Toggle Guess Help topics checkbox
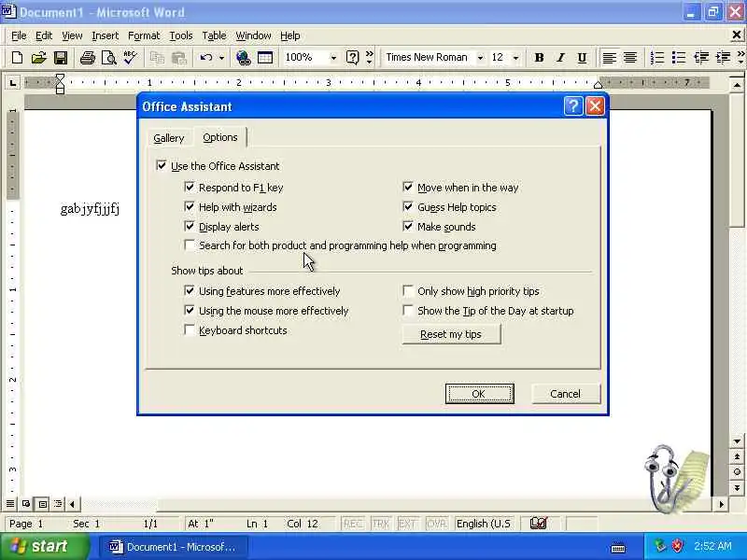747x560 pixels. click(x=408, y=206)
